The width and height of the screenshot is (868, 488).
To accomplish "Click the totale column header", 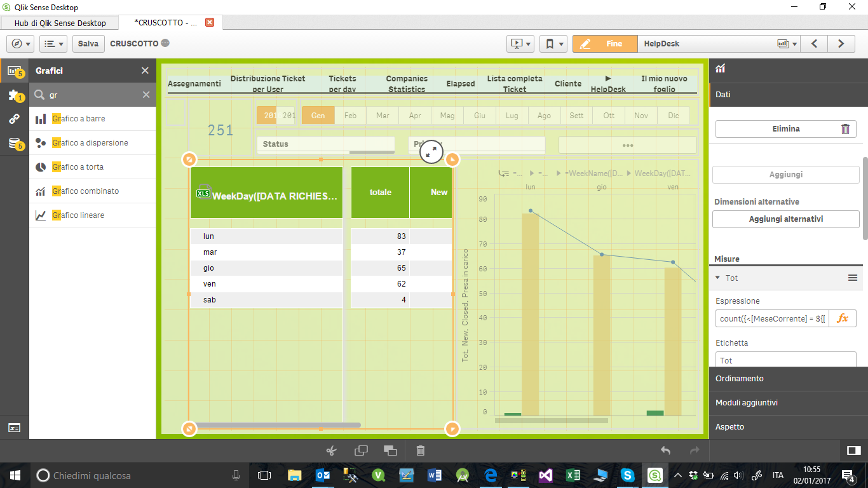I will [x=381, y=192].
